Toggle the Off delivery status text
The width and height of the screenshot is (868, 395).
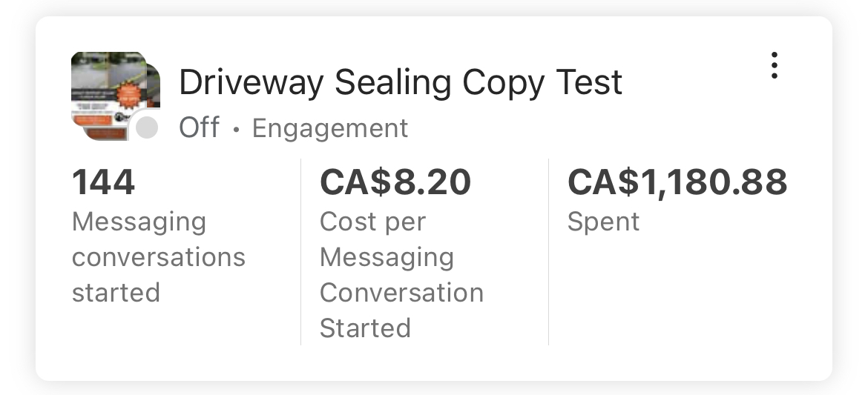[x=199, y=127]
